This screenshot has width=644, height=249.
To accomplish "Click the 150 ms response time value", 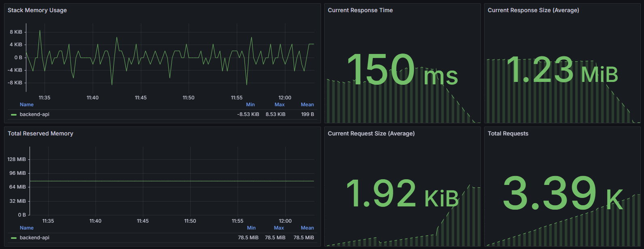I will point(402,71).
